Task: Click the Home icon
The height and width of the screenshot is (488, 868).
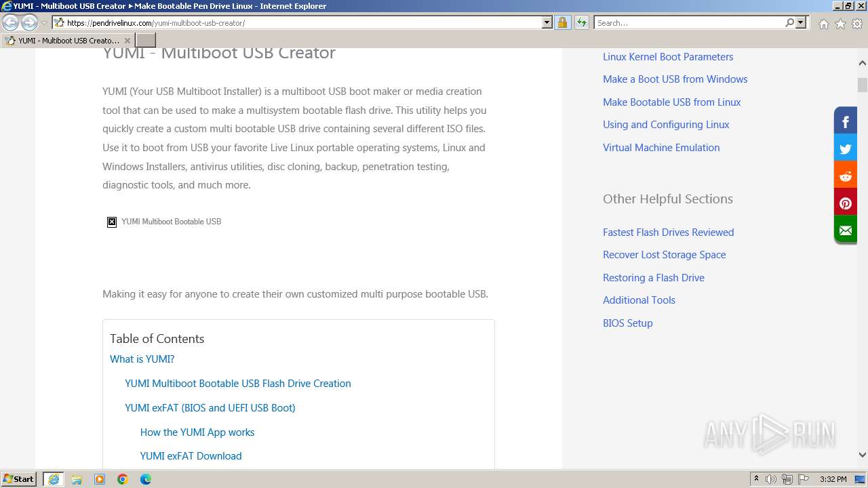Action: 823,24
